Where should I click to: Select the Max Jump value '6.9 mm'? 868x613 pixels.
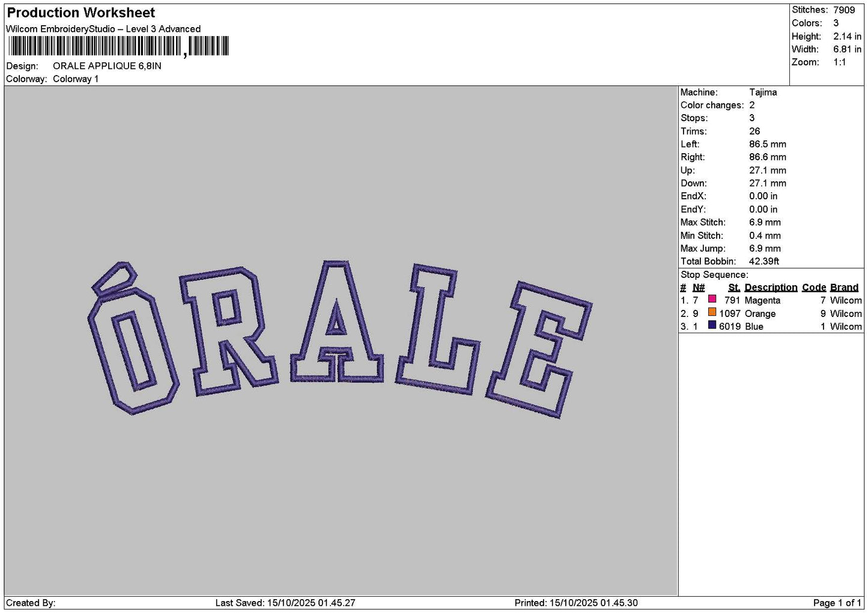pos(765,249)
